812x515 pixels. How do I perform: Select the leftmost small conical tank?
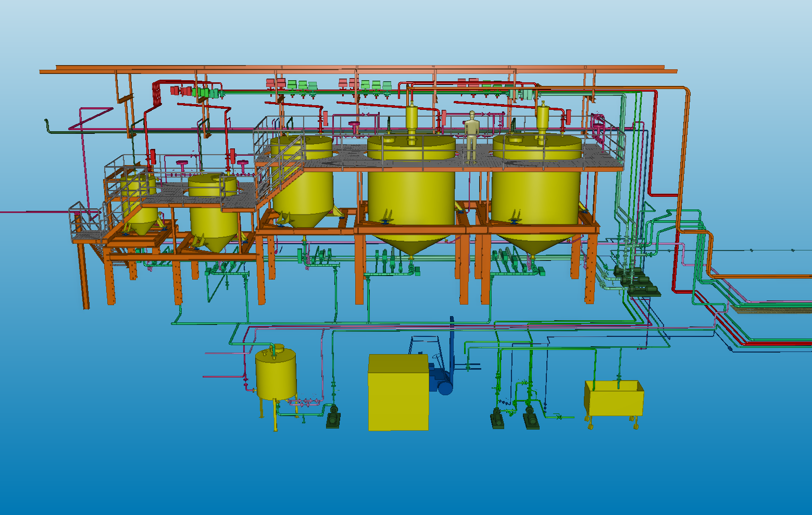(x=139, y=204)
